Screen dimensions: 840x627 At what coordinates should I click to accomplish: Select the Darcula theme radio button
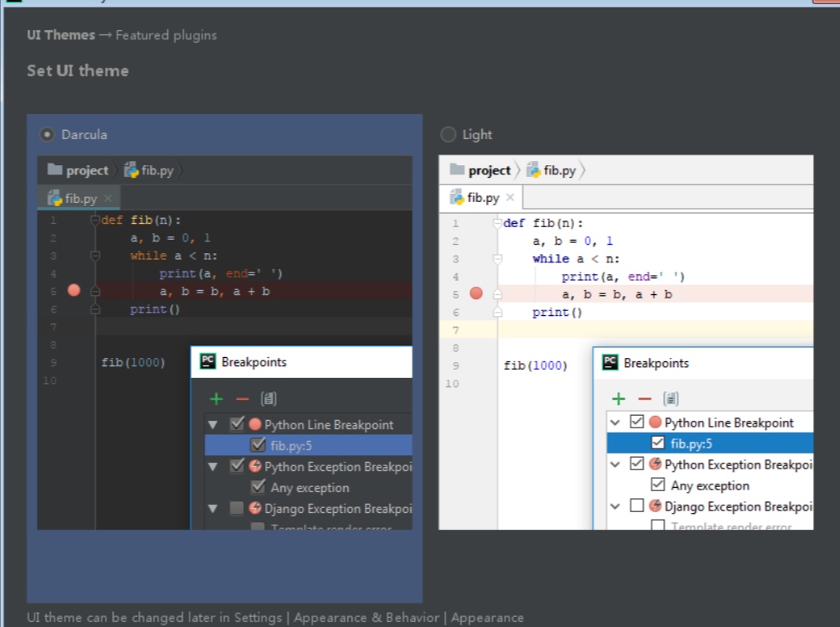(x=47, y=134)
